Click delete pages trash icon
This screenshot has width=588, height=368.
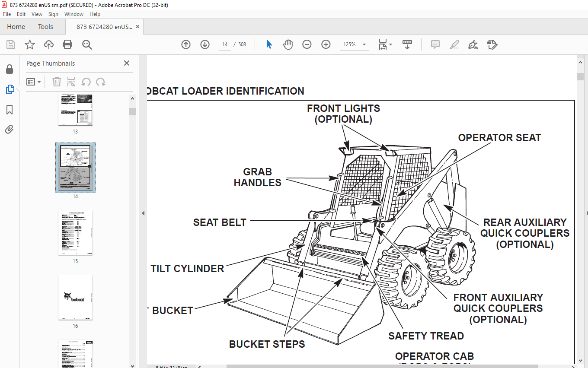pyautogui.click(x=57, y=82)
